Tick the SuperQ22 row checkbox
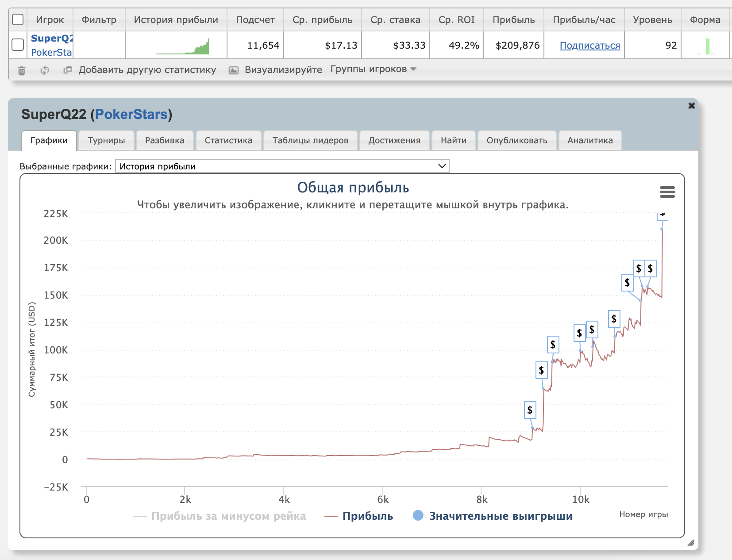Image resolution: width=732 pixels, height=560 pixels. [18, 45]
